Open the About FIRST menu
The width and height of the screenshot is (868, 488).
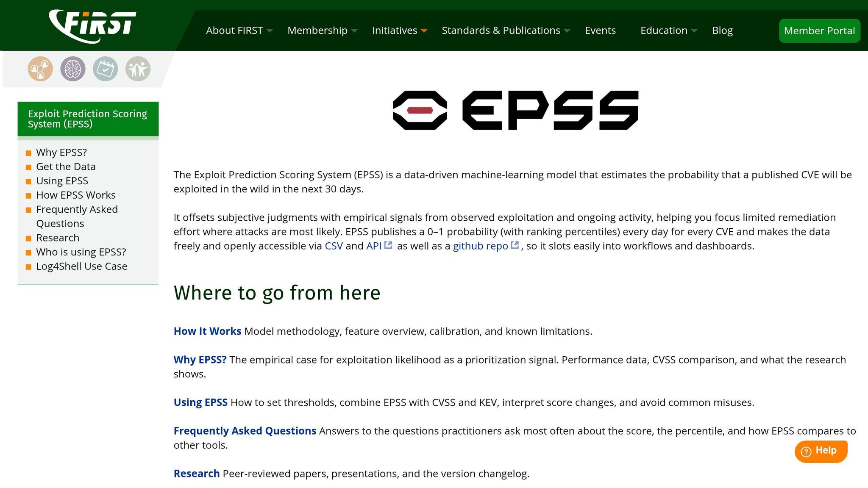(x=234, y=30)
